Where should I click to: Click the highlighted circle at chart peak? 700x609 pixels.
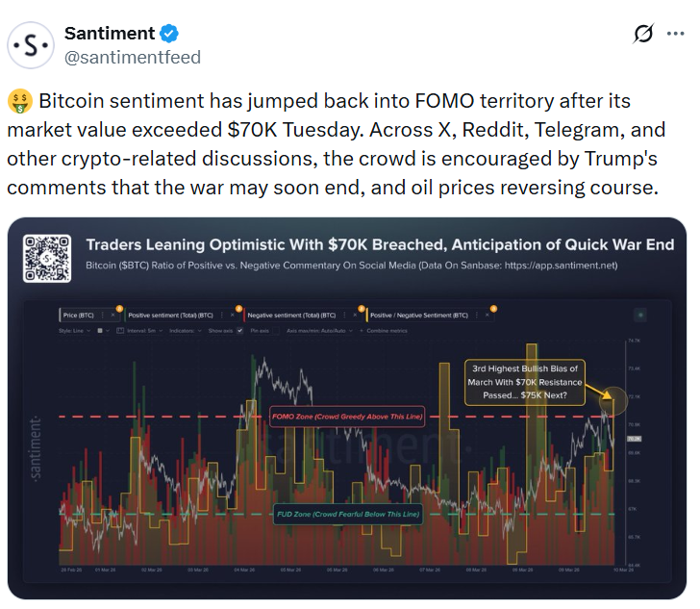click(x=608, y=397)
